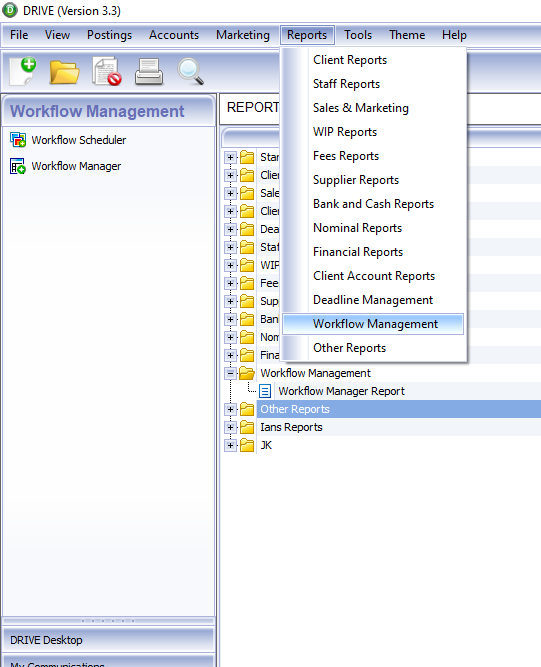Choose the highlighted Workflow Management menu entry
This screenshot has width=541, height=667.
(x=373, y=324)
